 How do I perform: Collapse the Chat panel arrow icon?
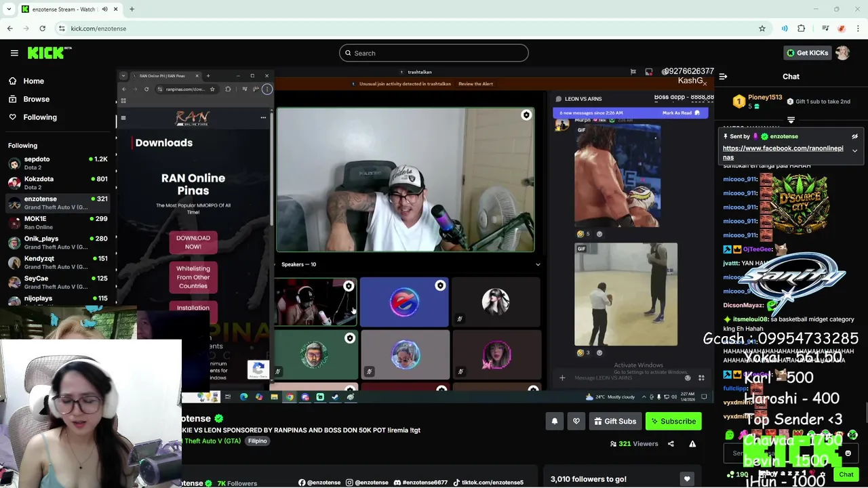pos(723,77)
